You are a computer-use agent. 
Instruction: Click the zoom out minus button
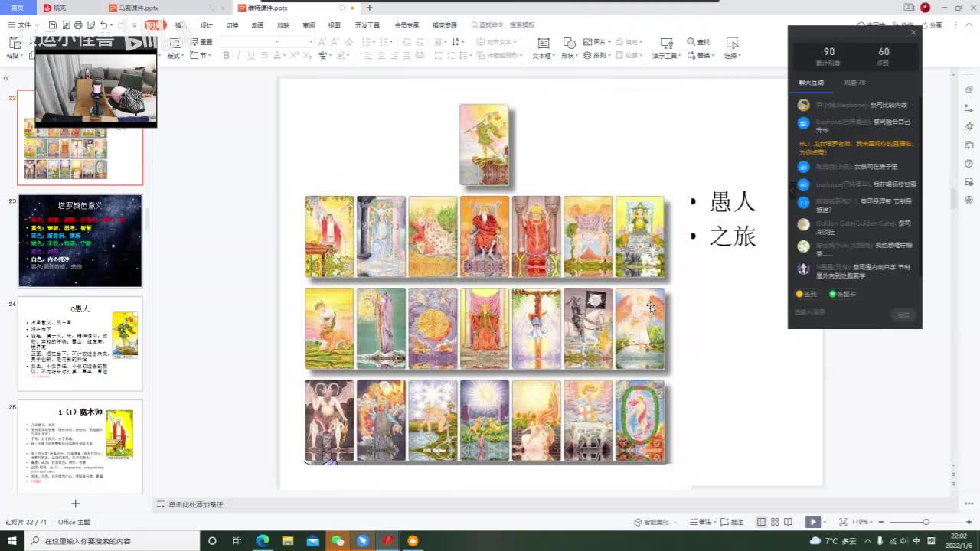tap(880, 522)
